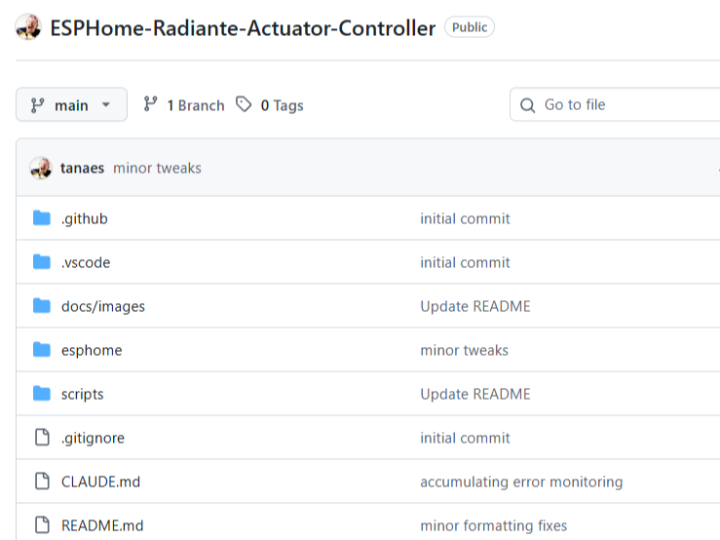This screenshot has width=720, height=540.
Task: Open the ESPHome-Radiante-Actuator-Controller repository title
Action: click(243, 28)
